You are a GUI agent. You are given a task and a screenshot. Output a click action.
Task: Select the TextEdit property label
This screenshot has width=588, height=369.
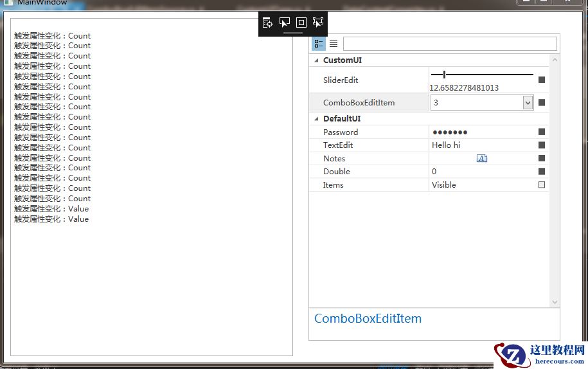coord(338,145)
